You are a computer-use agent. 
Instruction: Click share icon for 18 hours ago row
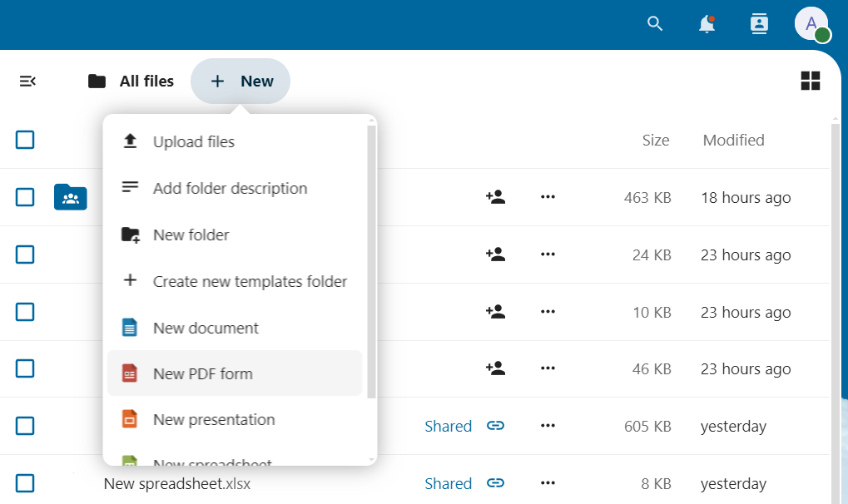click(x=495, y=197)
